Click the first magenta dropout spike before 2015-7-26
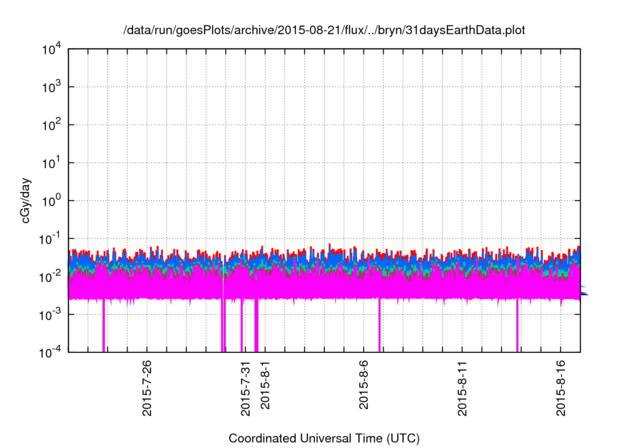This screenshot has height=448, width=640. click(x=104, y=325)
